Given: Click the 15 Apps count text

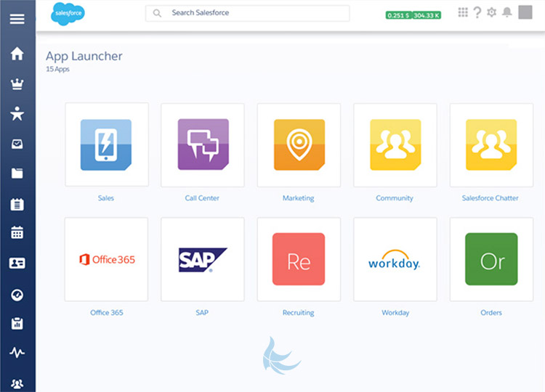Looking at the screenshot, I should pyautogui.click(x=57, y=69).
